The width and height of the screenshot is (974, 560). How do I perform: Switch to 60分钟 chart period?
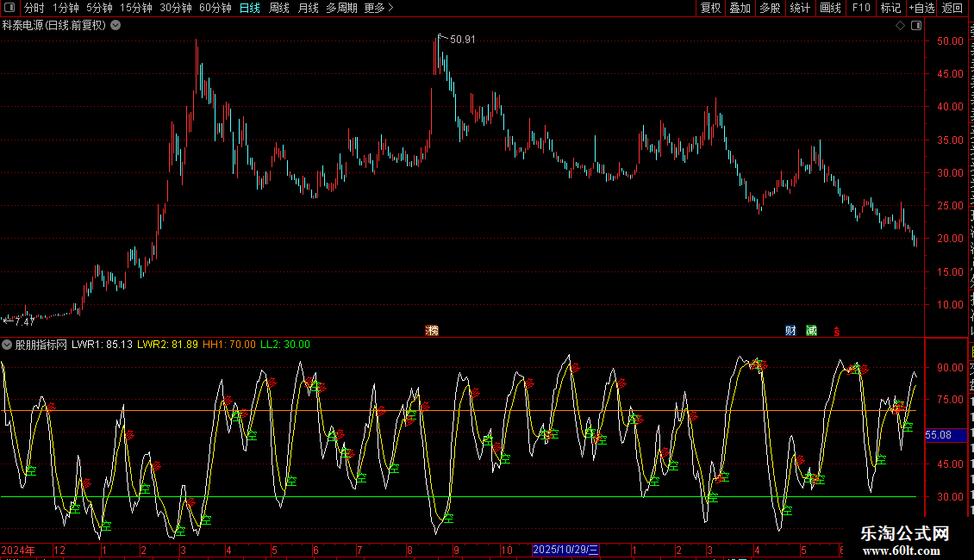tap(215, 8)
